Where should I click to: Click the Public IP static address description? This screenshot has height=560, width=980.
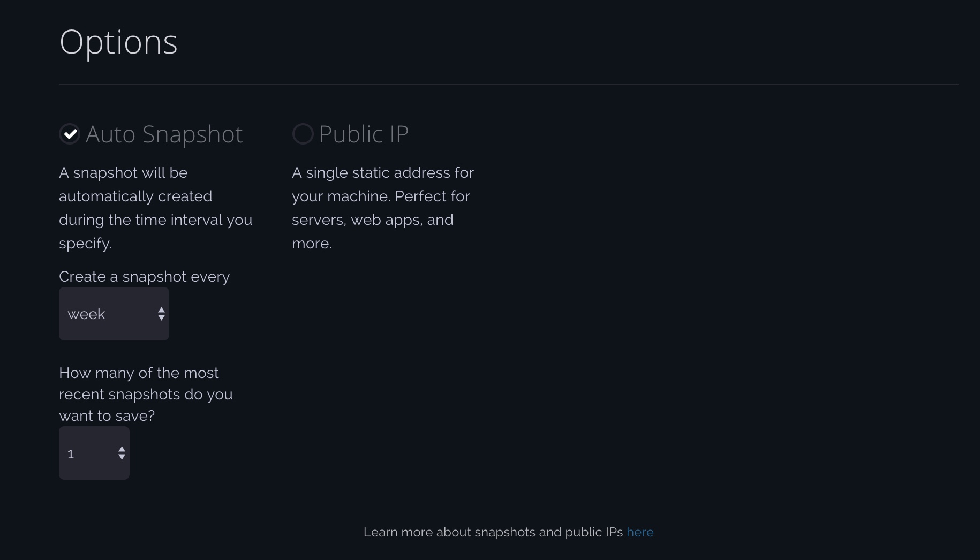tap(383, 208)
